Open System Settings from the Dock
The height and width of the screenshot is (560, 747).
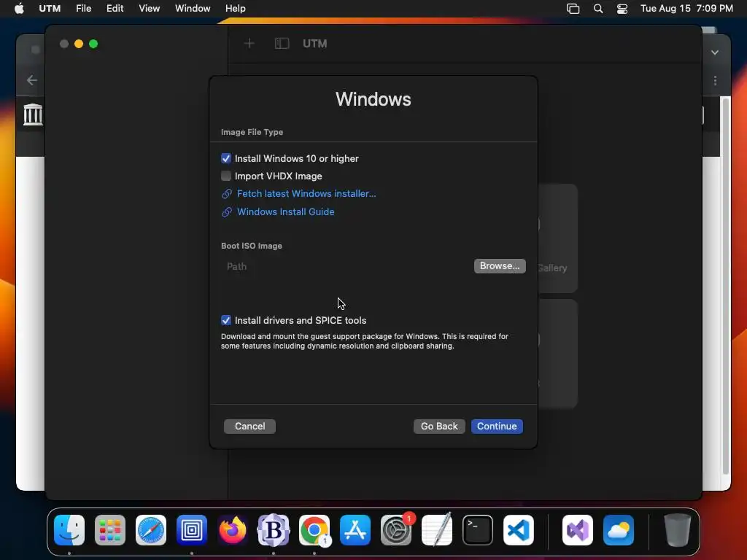click(x=396, y=530)
